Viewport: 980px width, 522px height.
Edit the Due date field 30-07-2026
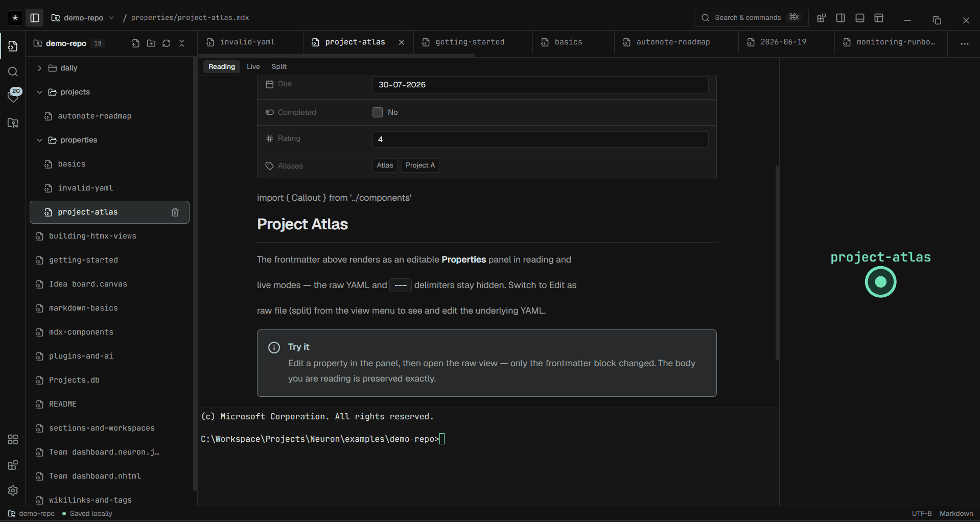541,85
